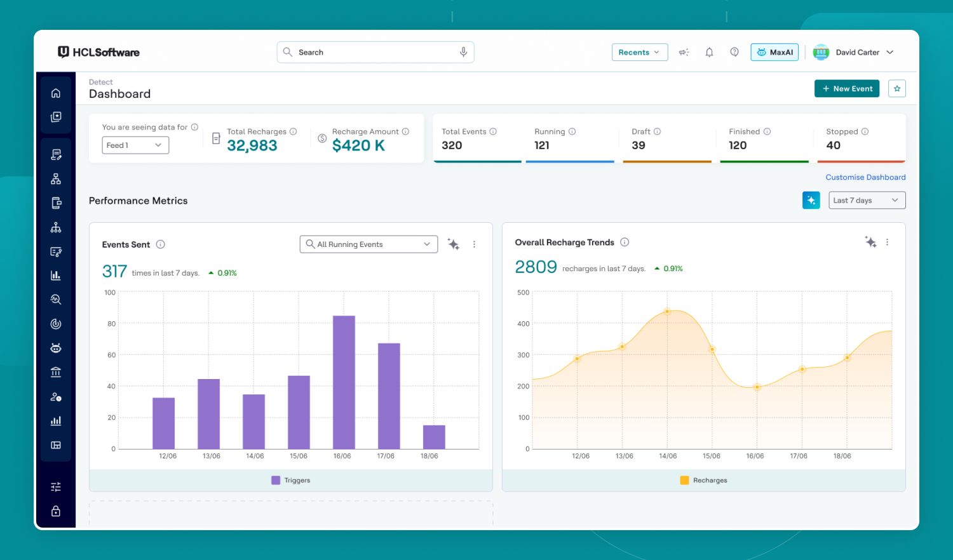953x560 pixels.
Task: Click the Customise Dashboard link
Action: (865, 177)
